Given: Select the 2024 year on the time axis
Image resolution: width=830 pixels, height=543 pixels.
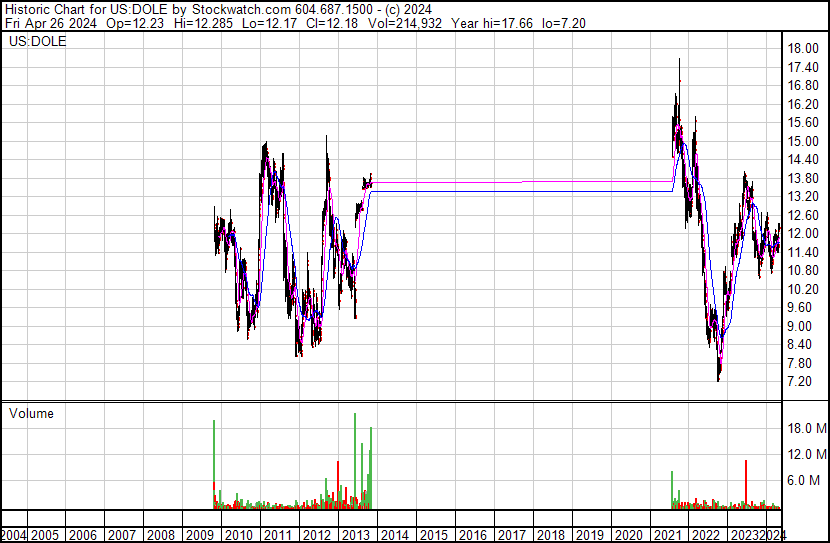Looking at the screenshot, I should (x=773, y=535).
